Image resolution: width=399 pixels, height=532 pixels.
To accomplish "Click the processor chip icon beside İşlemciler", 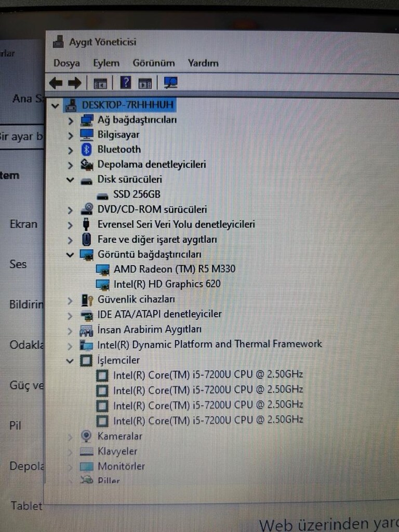I will click(x=86, y=361).
